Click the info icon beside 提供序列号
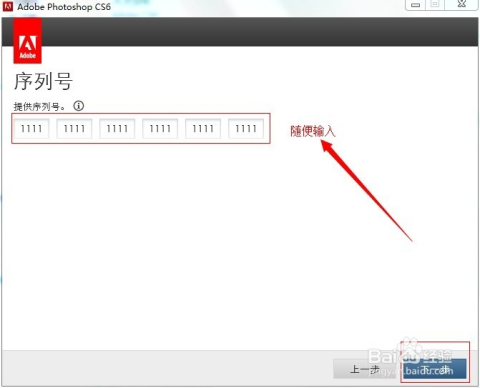Viewport: 480px width, 388px height. tap(79, 106)
